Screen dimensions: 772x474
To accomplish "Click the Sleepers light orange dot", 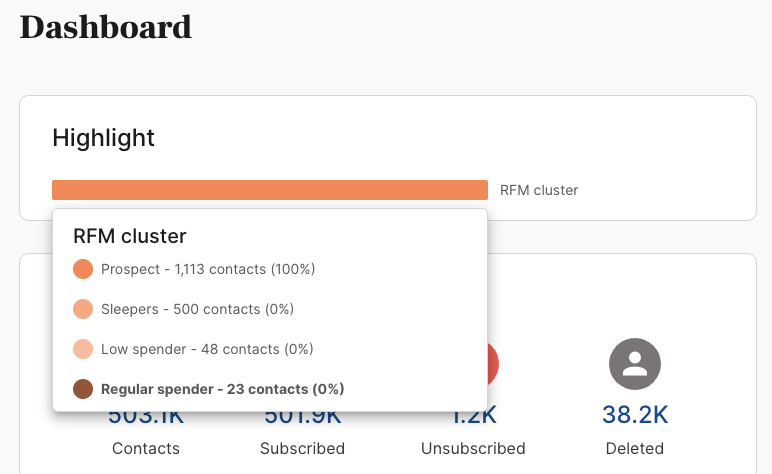I will [x=83, y=309].
